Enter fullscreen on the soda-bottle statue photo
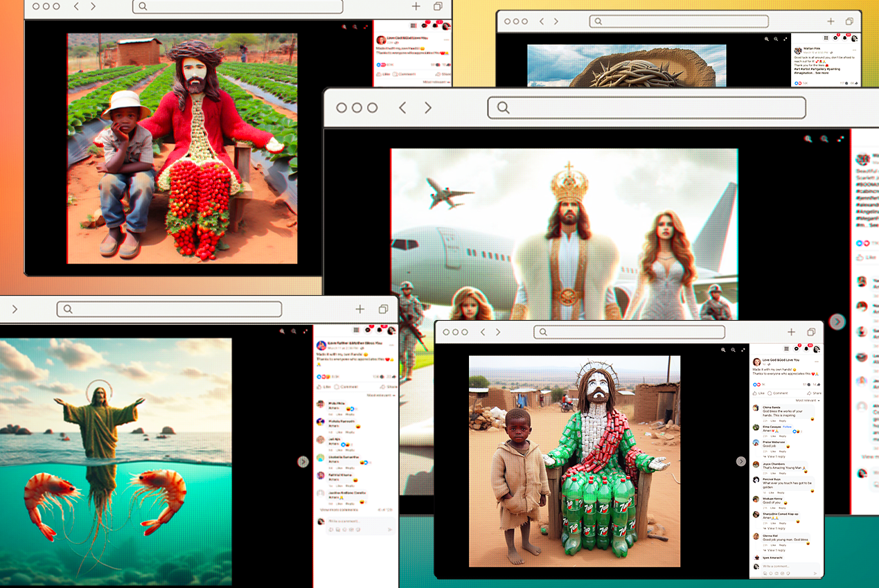 (x=743, y=350)
